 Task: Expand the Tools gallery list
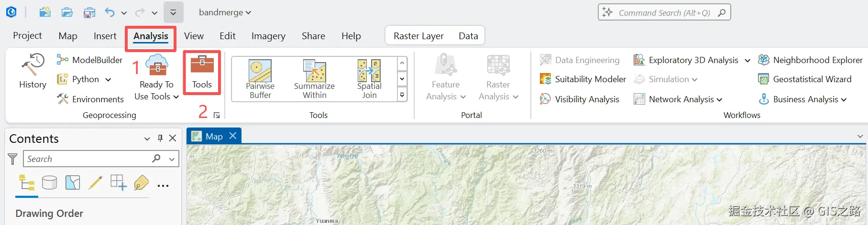[402, 95]
